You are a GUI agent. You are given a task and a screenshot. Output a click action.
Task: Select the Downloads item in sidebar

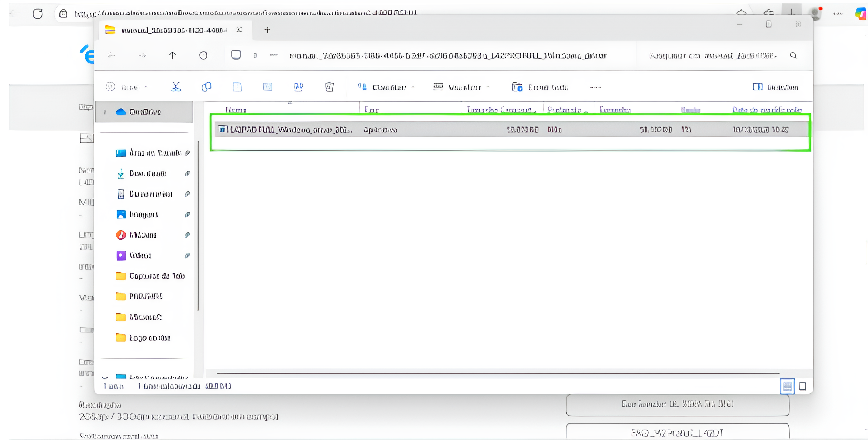[x=148, y=174]
